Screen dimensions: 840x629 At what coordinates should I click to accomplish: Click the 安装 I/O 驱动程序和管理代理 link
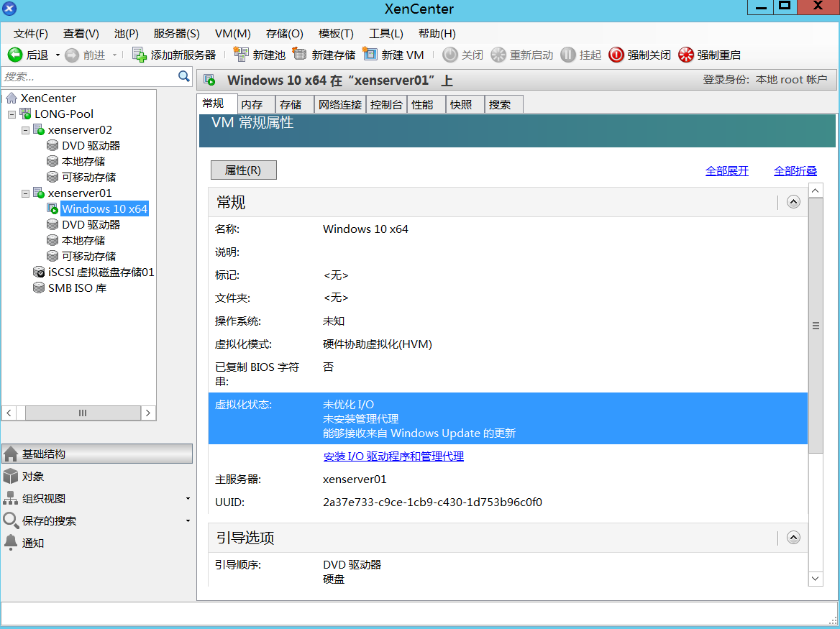pos(394,456)
